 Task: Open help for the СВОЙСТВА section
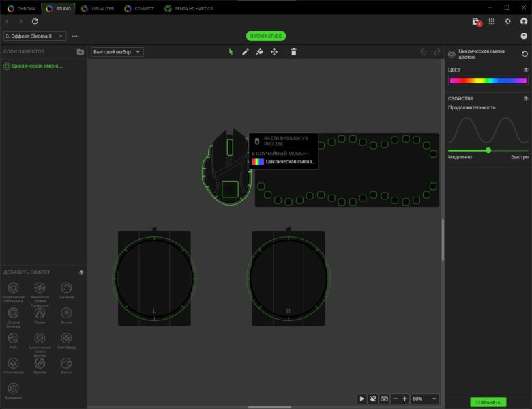tap(526, 98)
